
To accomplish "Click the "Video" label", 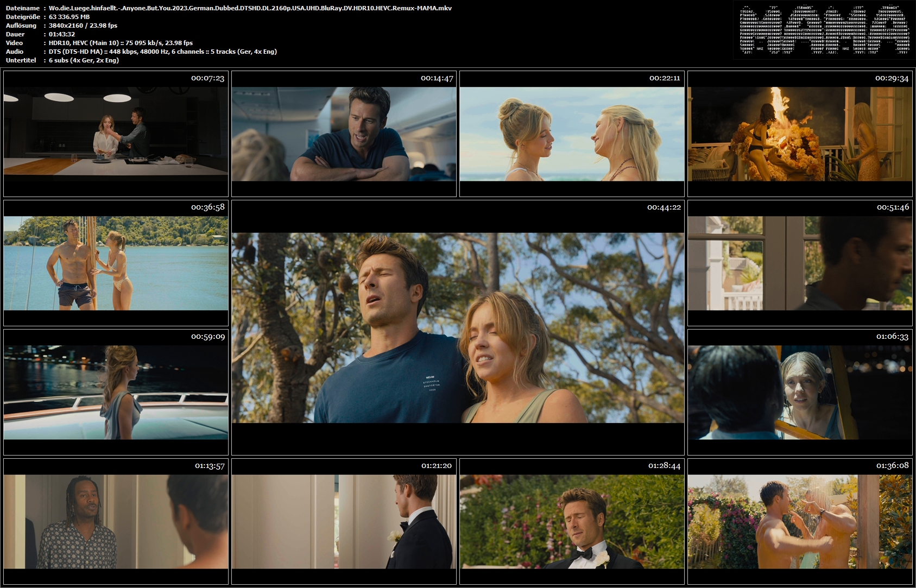I will [x=15, y=43].
